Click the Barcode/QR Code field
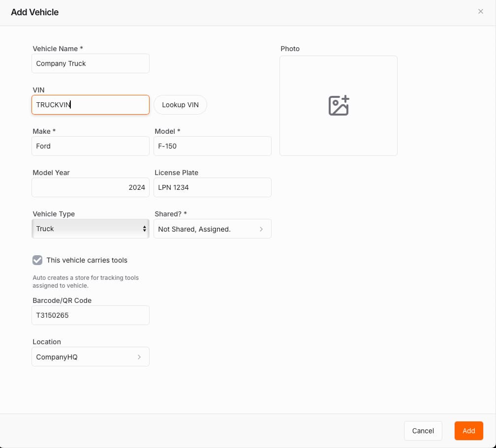The height and width of the screenshot is (448, 496). tap(91, 315)
